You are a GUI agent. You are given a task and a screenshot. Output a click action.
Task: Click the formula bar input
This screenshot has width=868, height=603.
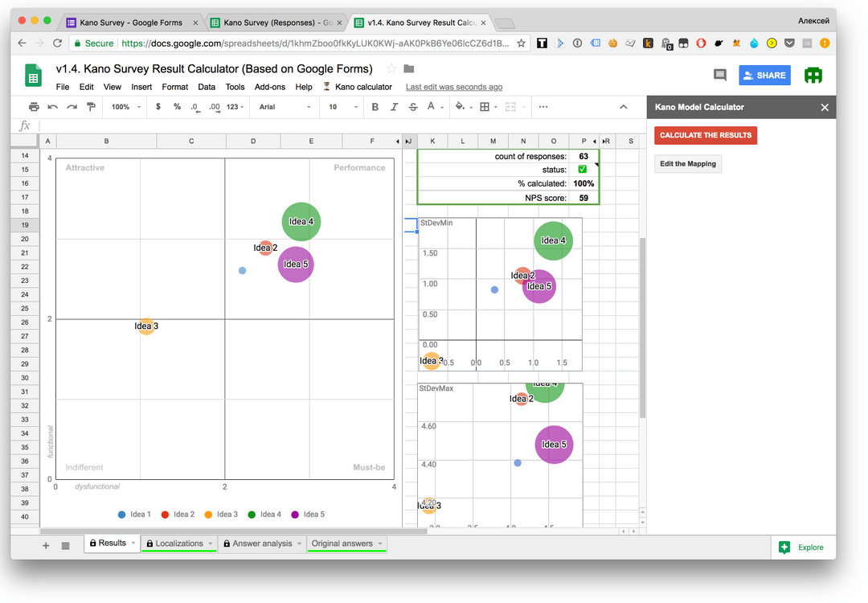(x=341, y=125)
